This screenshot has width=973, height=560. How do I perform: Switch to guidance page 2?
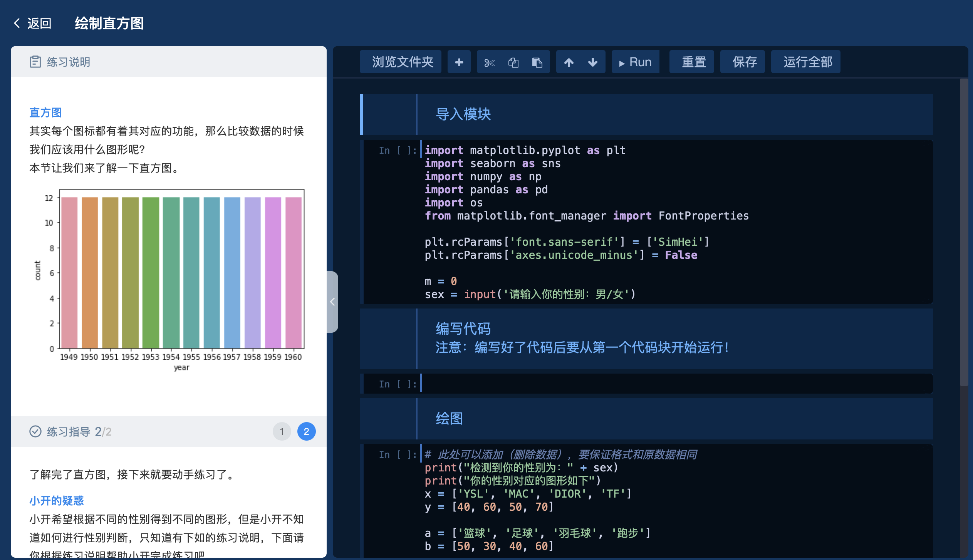point(307,431)
